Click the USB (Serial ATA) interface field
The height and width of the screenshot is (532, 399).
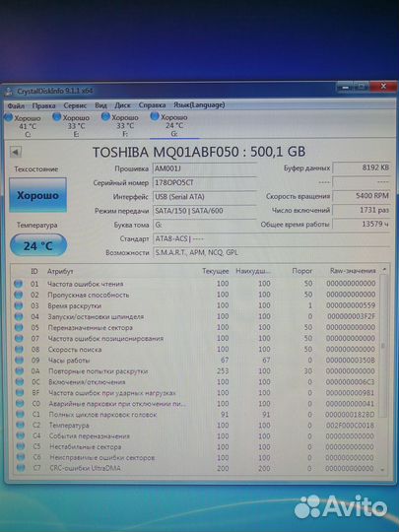coord(205,197)
